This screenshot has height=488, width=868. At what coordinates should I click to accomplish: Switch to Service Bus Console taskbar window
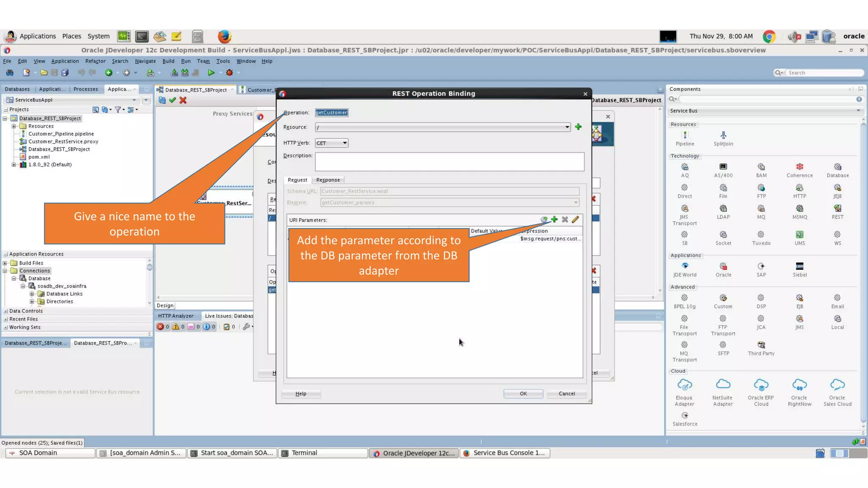point(505,453)
